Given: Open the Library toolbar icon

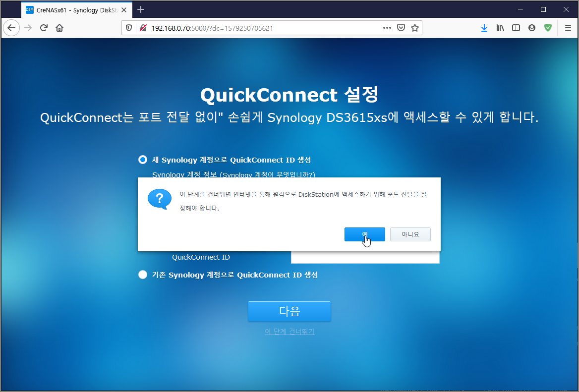Looking at the screenshot, I should 500,28.
